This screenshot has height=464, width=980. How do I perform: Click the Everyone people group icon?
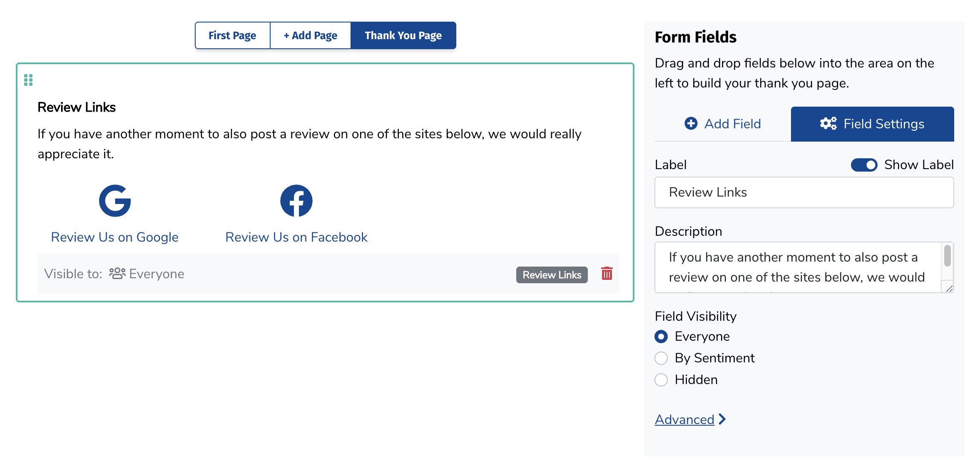click(x=117, y=274)
